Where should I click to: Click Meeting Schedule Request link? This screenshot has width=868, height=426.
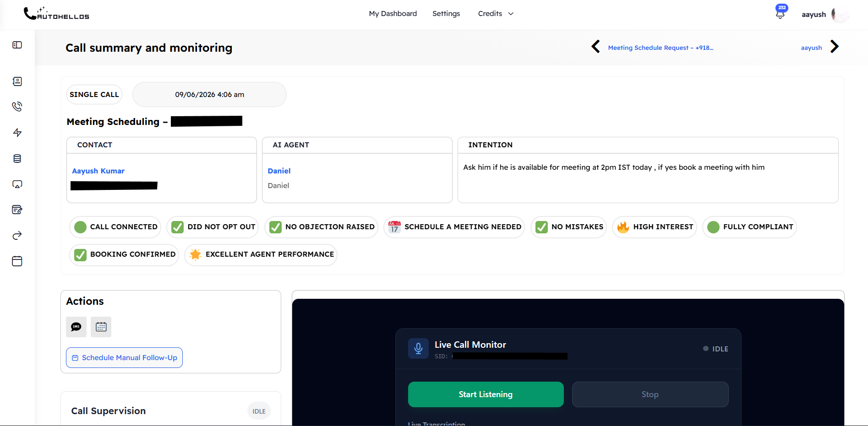tap(661, 48)
